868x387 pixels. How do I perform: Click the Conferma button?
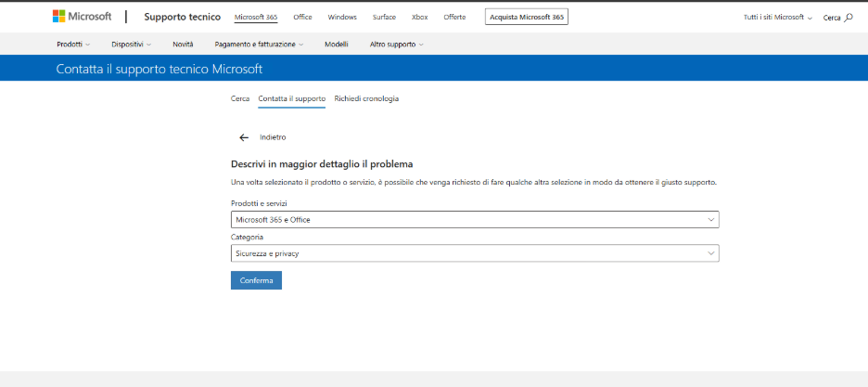(x=256, y=280)
